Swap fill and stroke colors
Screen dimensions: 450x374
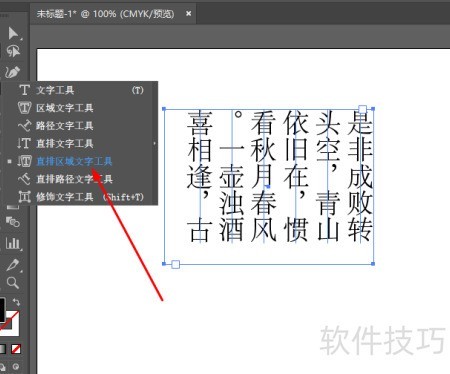pyautogui.click(x=16, y=302)
